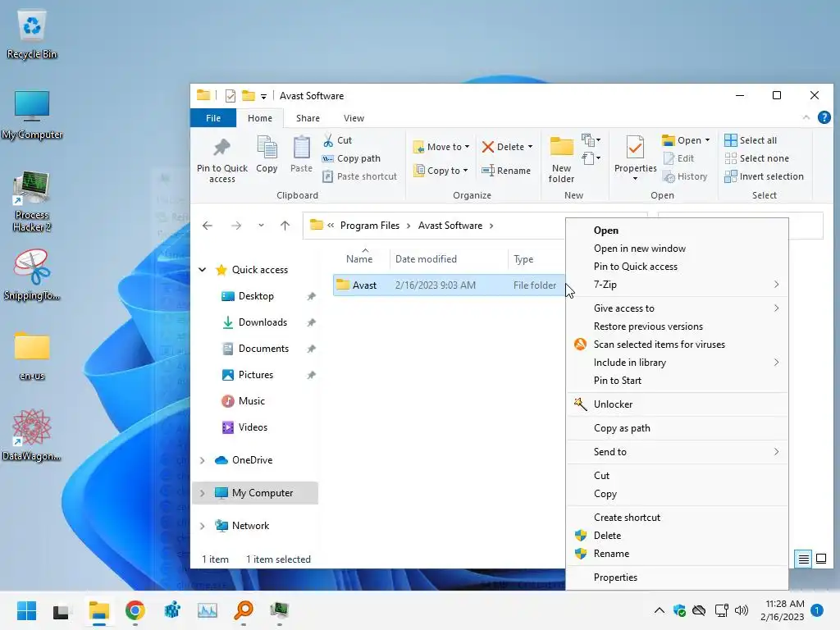Click Paste shortcut in ribbon
Image resolution: width=840 pixels, height=630 pixels.
[360, 176]
